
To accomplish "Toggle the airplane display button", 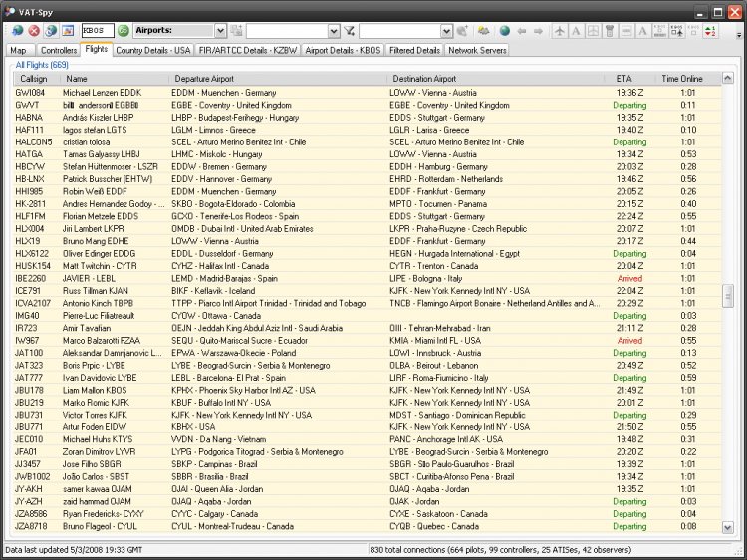I will (x=560, y=31).
